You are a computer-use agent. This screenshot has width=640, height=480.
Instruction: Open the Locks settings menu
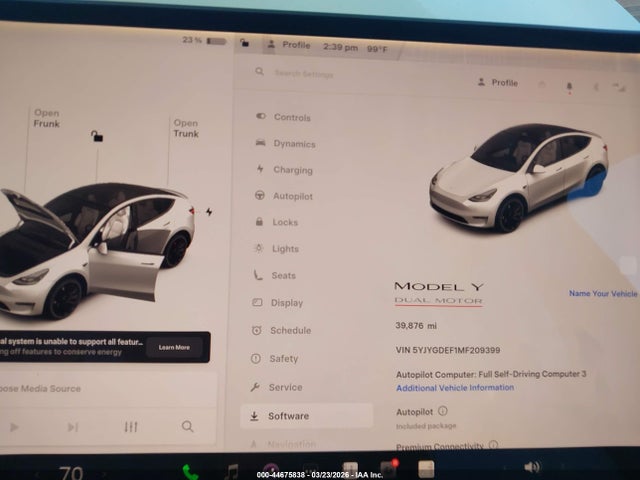click(x=277, y=222)
